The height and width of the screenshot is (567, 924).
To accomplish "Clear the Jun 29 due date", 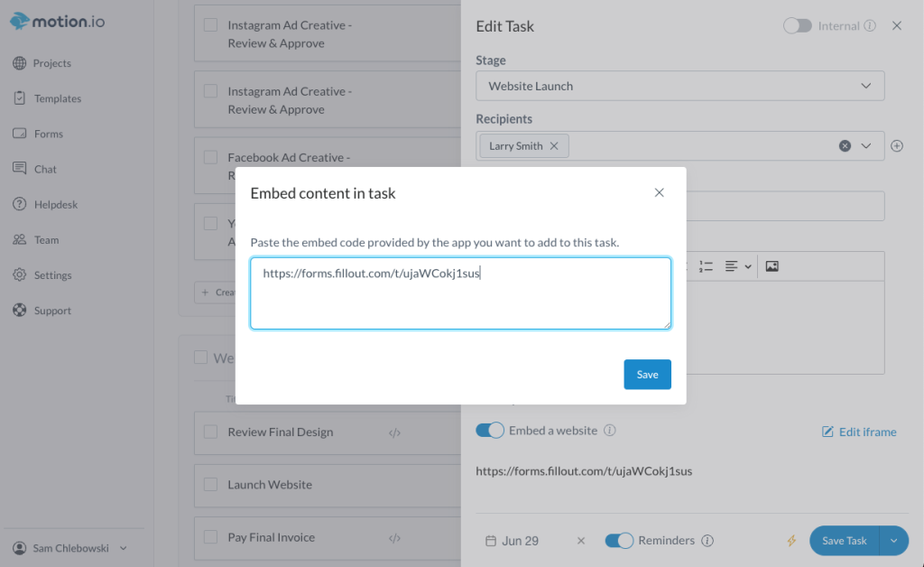I will click(581, 541).
